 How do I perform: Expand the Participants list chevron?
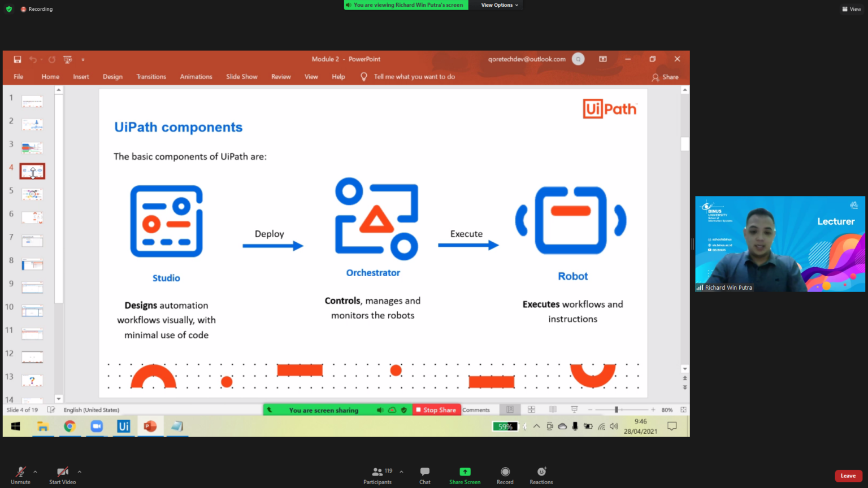401,470
